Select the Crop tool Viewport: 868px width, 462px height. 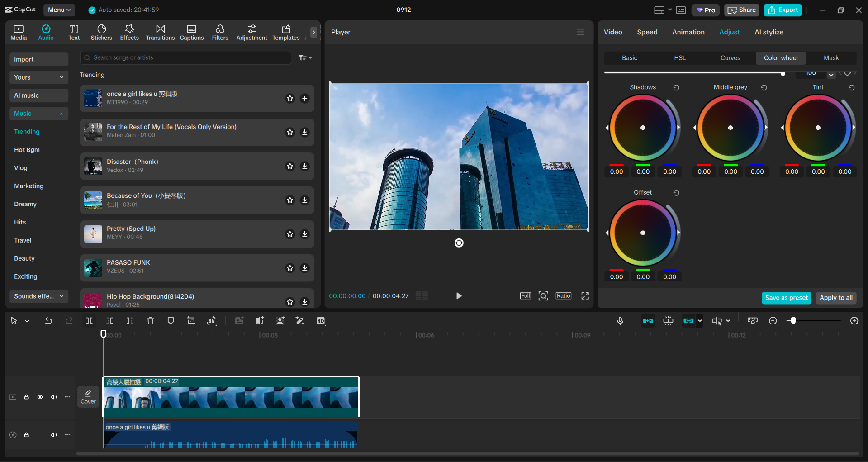(191, 320)
